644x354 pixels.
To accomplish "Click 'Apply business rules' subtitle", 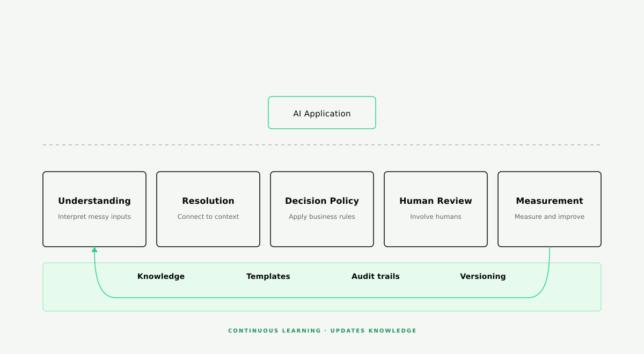I will pos(322,217).
